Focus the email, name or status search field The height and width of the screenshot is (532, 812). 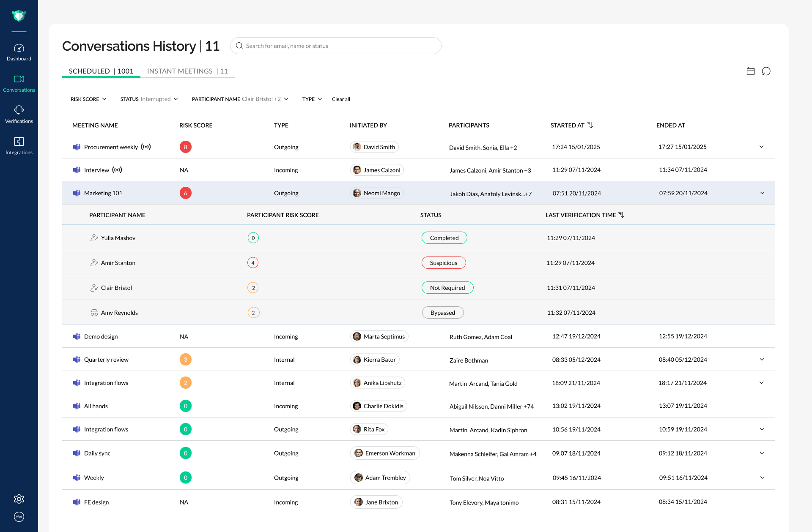point(336,46)
